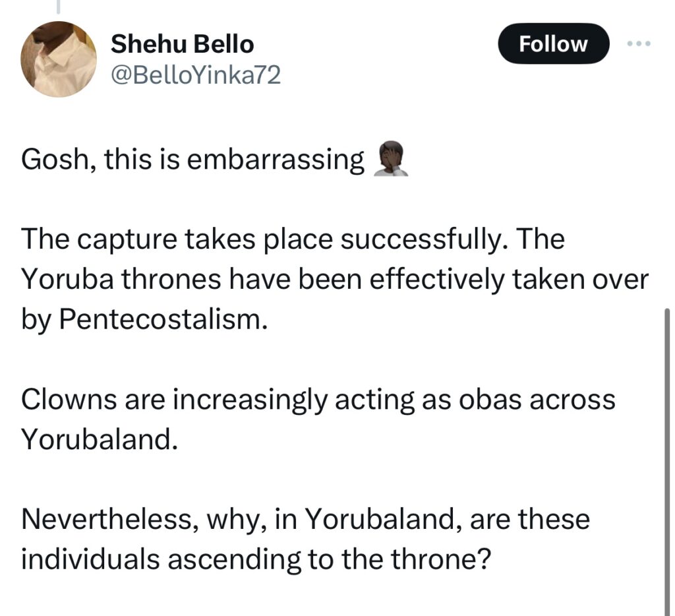Click the word "Pentecostalism." in the tweet
The width and height of the screenshot is (675, 616).
tap(163, 320)
